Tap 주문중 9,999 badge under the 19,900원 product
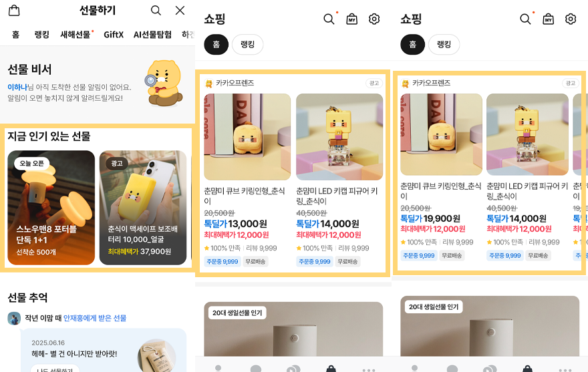Screen dimensions: 588x372 [x=419, y=255]
